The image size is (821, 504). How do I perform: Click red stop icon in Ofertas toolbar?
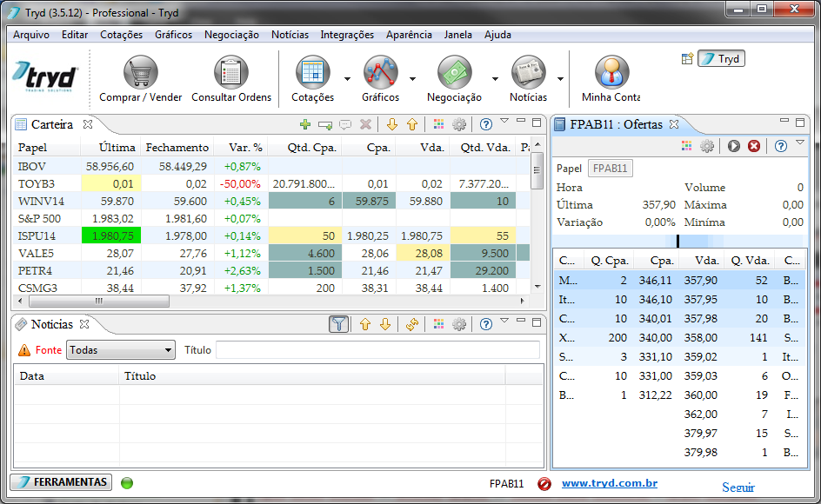click(x=754, y=146)
